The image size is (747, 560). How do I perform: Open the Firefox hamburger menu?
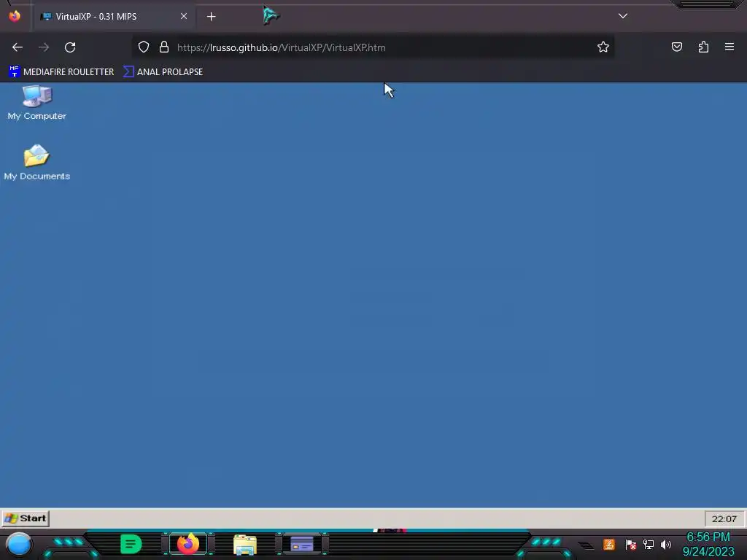729,47
